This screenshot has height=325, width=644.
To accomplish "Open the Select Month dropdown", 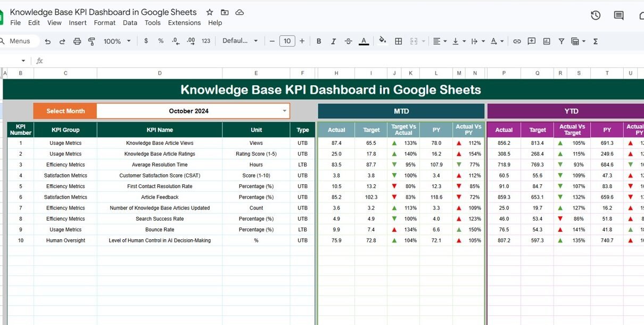I will [x=285, y=111].
